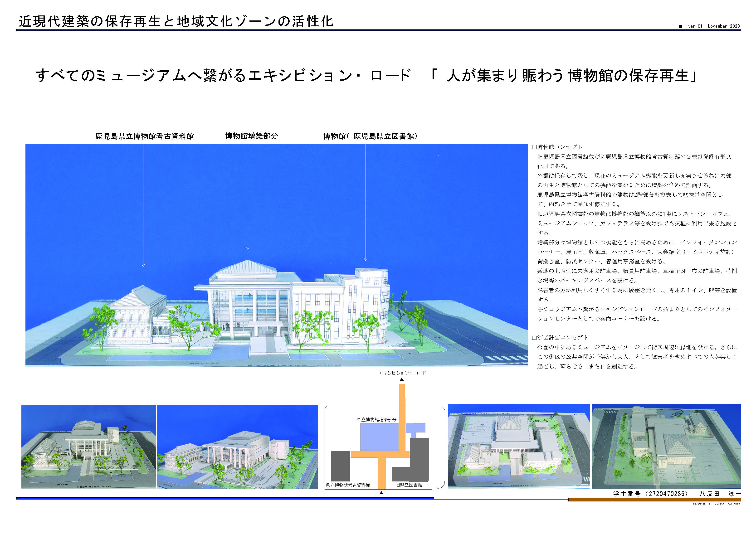The height and width of the screenshot is (534, 756).
Task: Click the black triangle below the site diagram
Action: pos(381,493)
